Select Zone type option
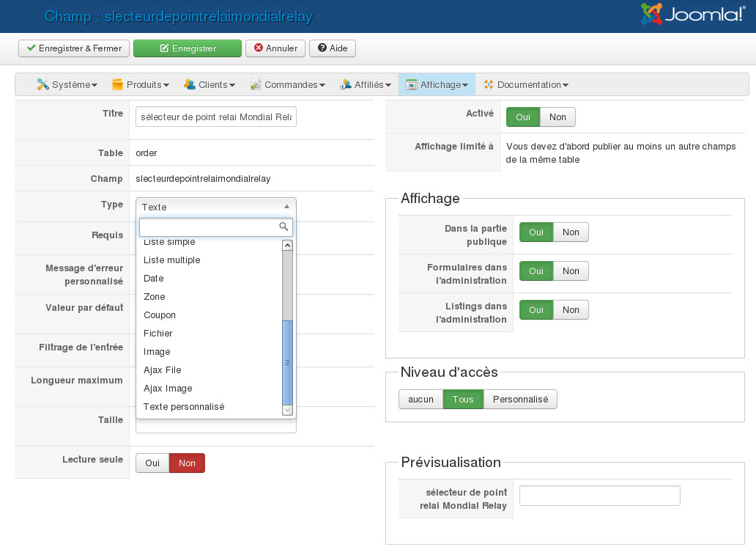The height and width of the screenshot is (555, 756). coord(210,296)
